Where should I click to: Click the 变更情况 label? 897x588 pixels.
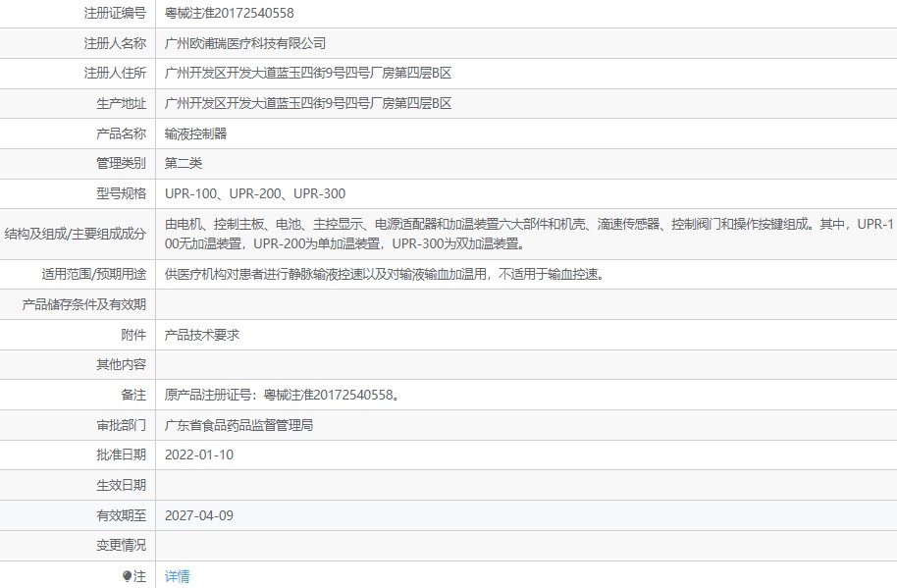coord(122,545)
